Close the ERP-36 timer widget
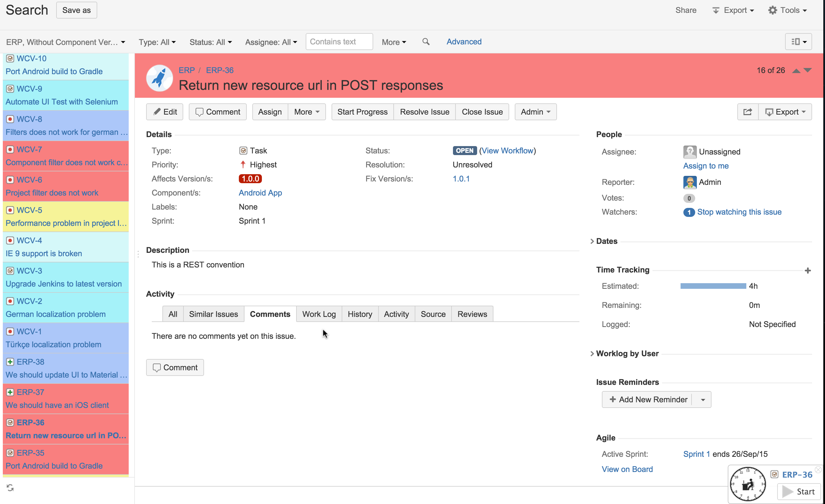Image resolution: width=825 pixels, height=504 pixels. (x=818, y=469)
